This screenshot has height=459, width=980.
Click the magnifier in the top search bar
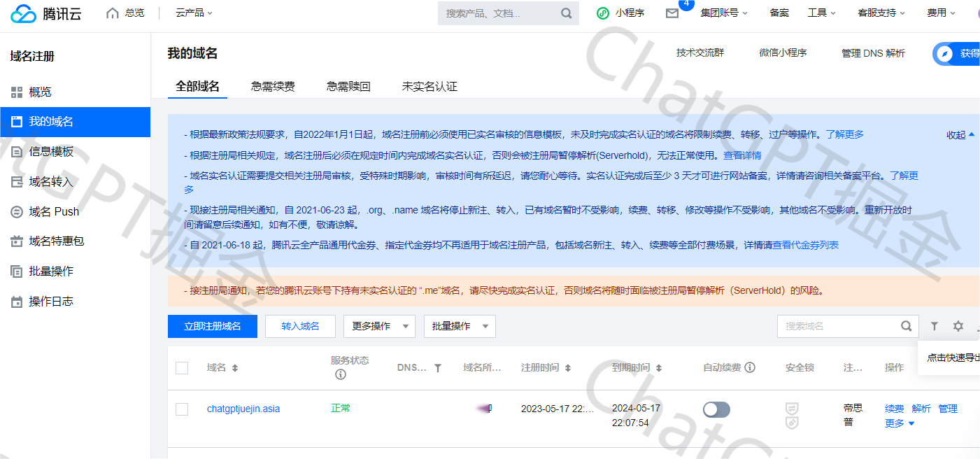pos(566,13)
